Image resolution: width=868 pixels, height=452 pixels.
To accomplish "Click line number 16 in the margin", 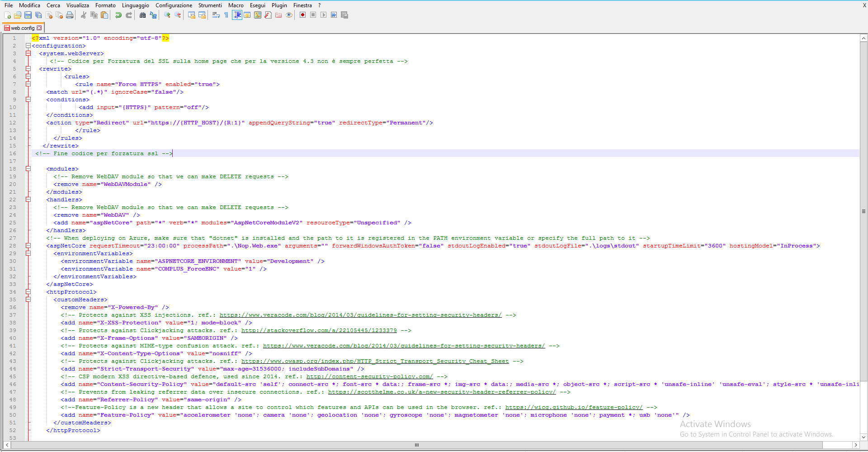I will pyautogui.click(x=13, y=153).
